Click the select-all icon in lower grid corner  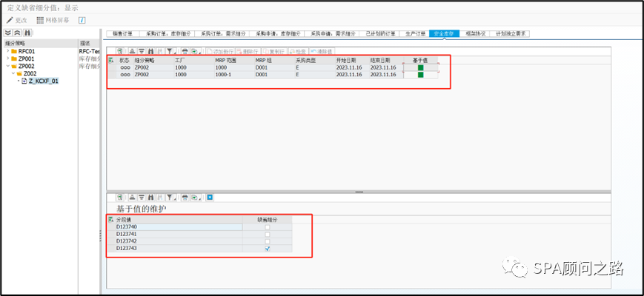coord(110,220)
